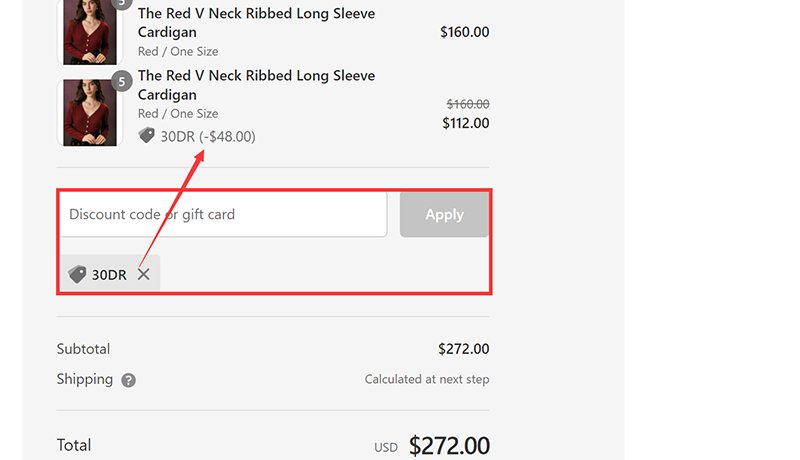Screen dimensions: 800x460
Task: Open thumbnail of the $112.00 cardigan
Action: point(90,113)
